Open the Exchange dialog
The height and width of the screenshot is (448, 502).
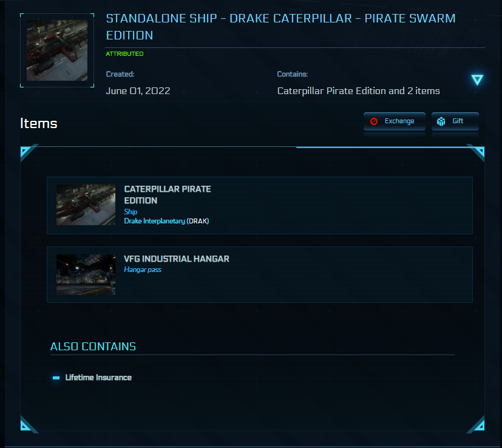pos(394,121)
